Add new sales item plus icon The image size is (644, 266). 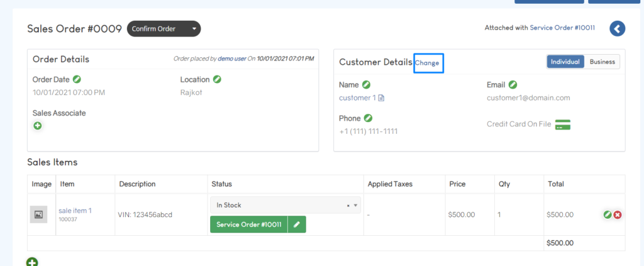coord(32,262)
